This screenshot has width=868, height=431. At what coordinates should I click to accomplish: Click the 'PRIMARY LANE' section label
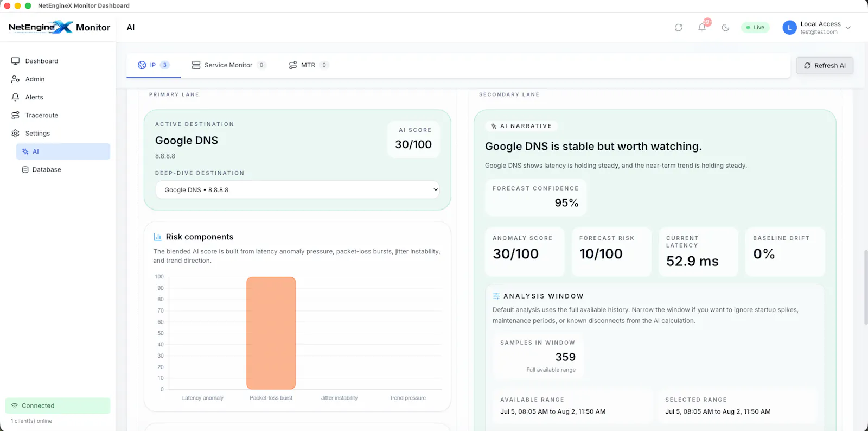(x=174, y=94)
